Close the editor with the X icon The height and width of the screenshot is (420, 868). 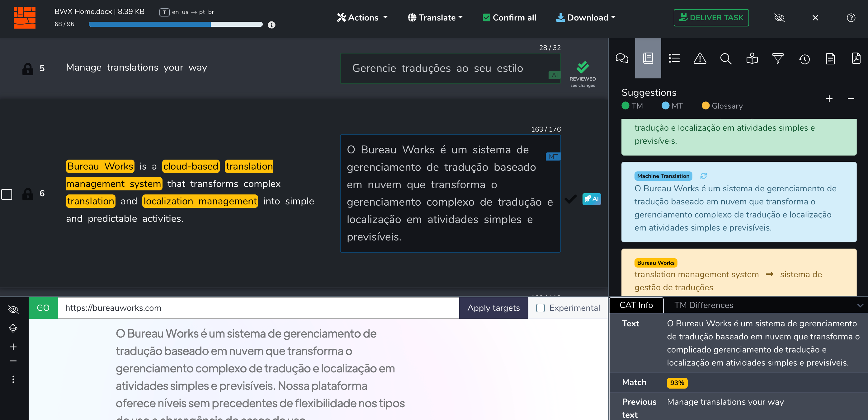coord(815,17)
